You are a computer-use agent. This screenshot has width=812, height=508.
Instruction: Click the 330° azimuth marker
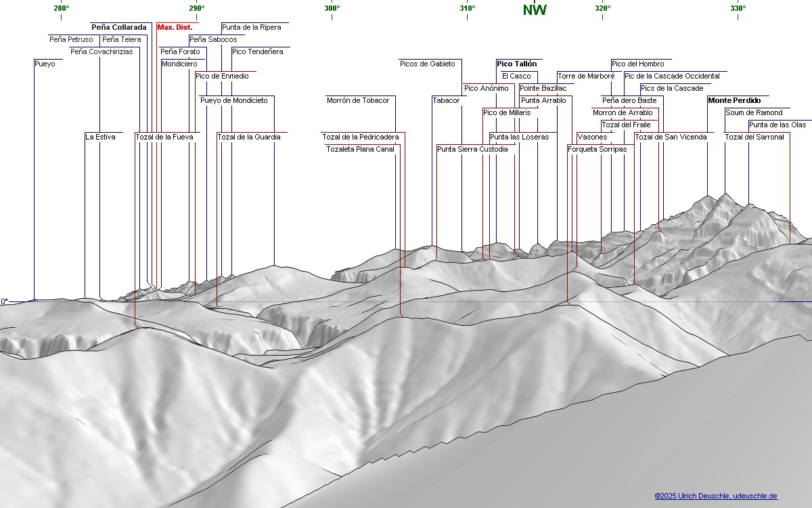tap(738, 9)
